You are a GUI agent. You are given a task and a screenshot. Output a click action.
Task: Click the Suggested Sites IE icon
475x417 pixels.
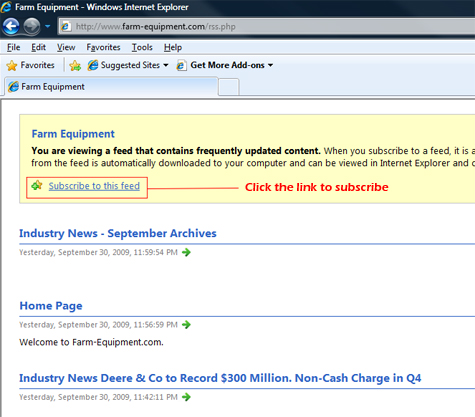[x=93, y=65]
